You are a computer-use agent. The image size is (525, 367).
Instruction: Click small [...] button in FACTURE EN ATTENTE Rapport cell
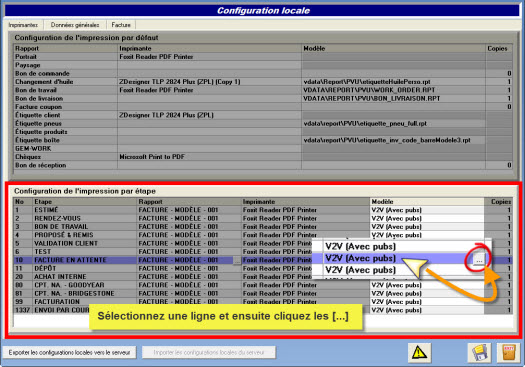[x=236, y=260]
